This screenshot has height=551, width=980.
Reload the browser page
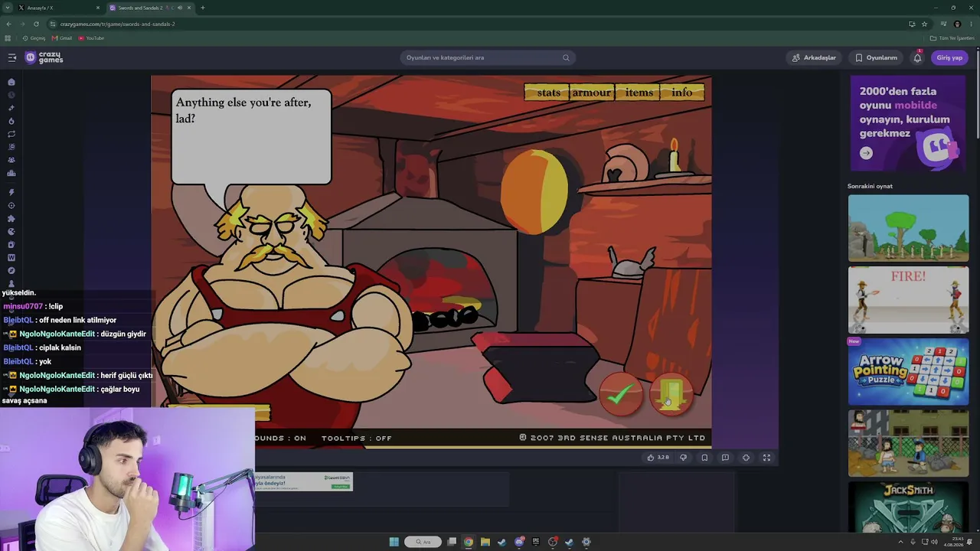(x=36, y=24)
